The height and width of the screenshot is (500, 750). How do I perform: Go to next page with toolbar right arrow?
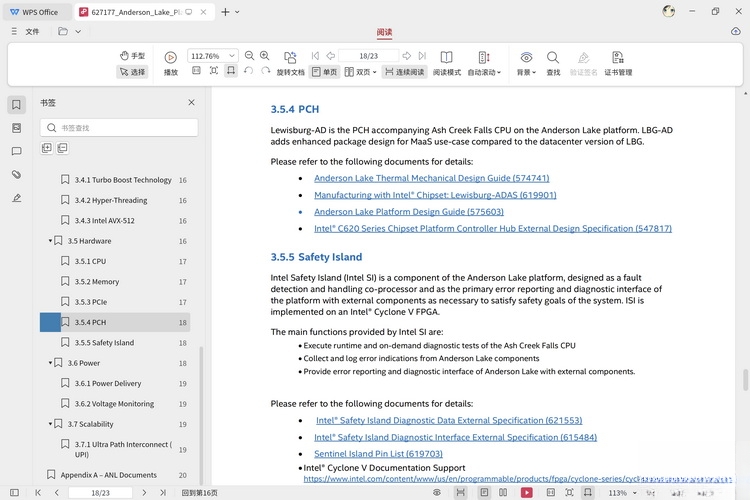[x=407, y=56]
